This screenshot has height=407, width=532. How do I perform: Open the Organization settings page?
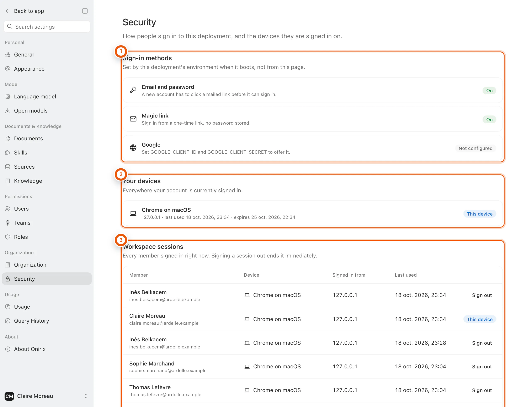tap(47, 265)
